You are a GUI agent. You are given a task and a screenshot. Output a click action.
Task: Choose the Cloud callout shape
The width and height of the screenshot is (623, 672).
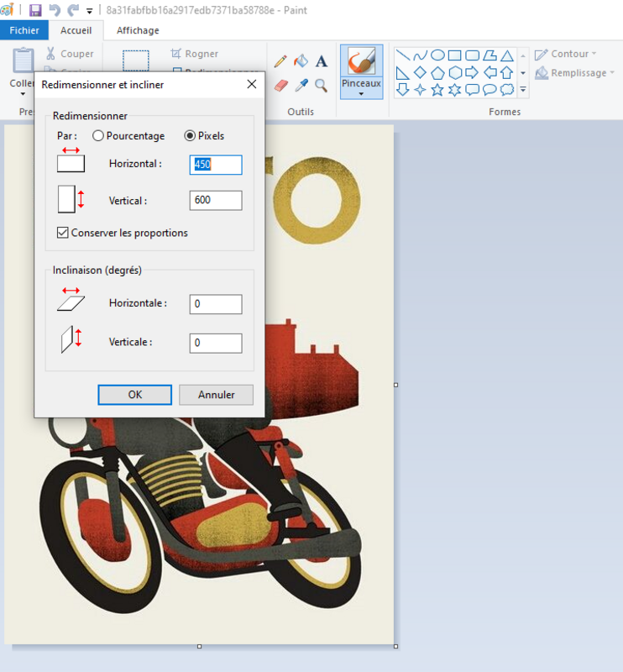point(507,90)
